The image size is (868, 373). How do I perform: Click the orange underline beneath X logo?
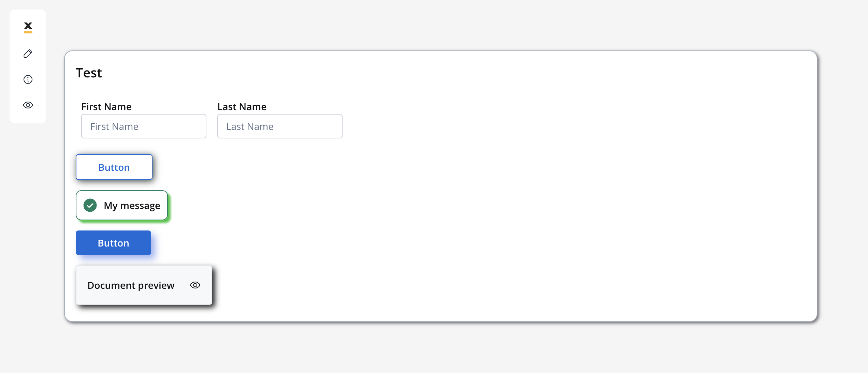[x=28, y=32]
